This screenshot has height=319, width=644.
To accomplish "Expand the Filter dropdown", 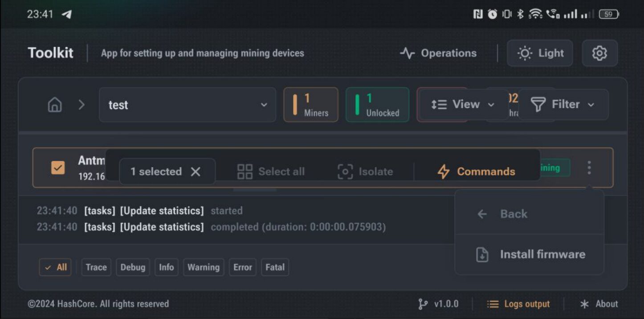I will (562, 104).
